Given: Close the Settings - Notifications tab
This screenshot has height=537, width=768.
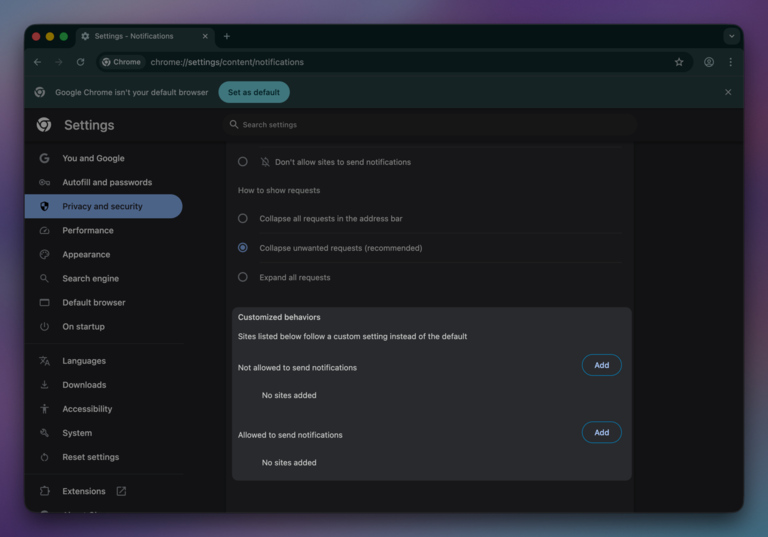Looking at the screenshot, I should coord(205,36).
